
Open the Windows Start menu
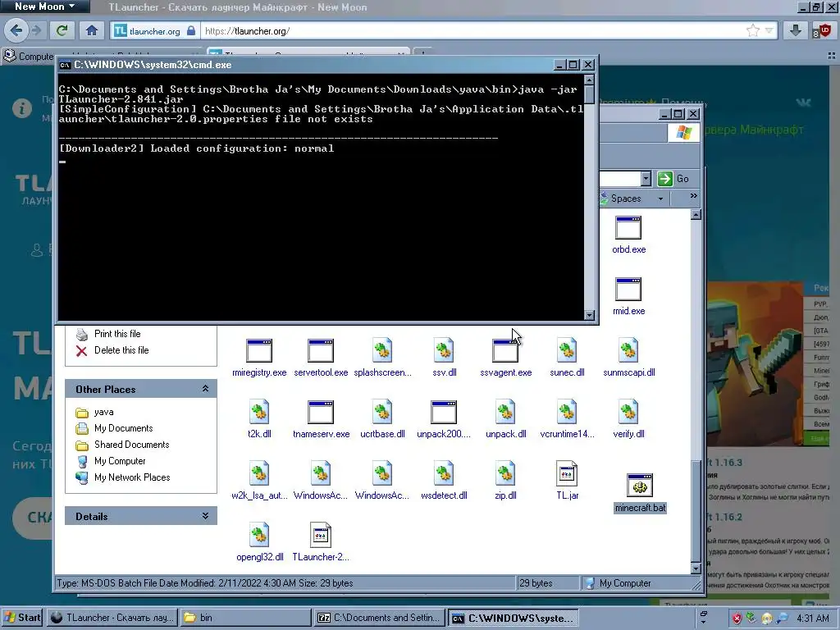point(22,618)
